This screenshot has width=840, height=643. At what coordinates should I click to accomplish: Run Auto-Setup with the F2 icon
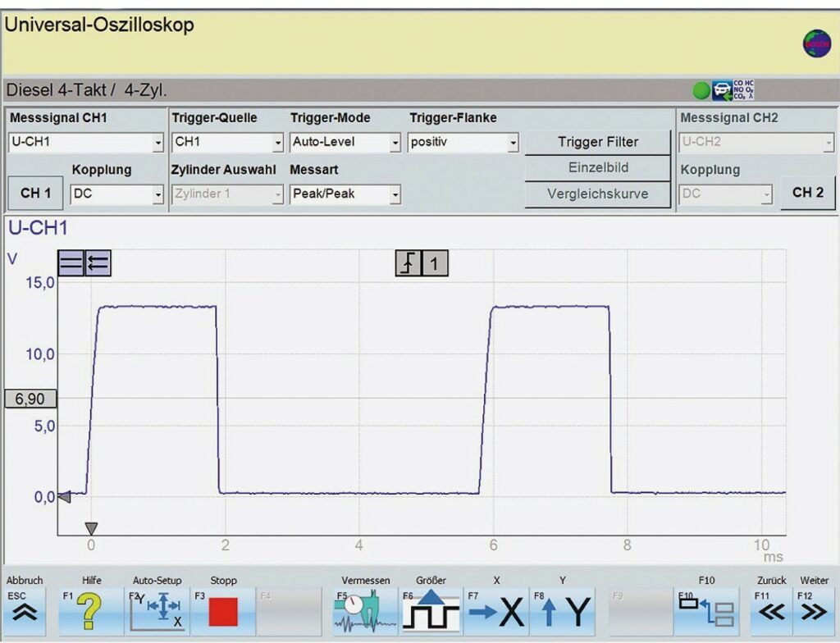[x=156, y=611]
